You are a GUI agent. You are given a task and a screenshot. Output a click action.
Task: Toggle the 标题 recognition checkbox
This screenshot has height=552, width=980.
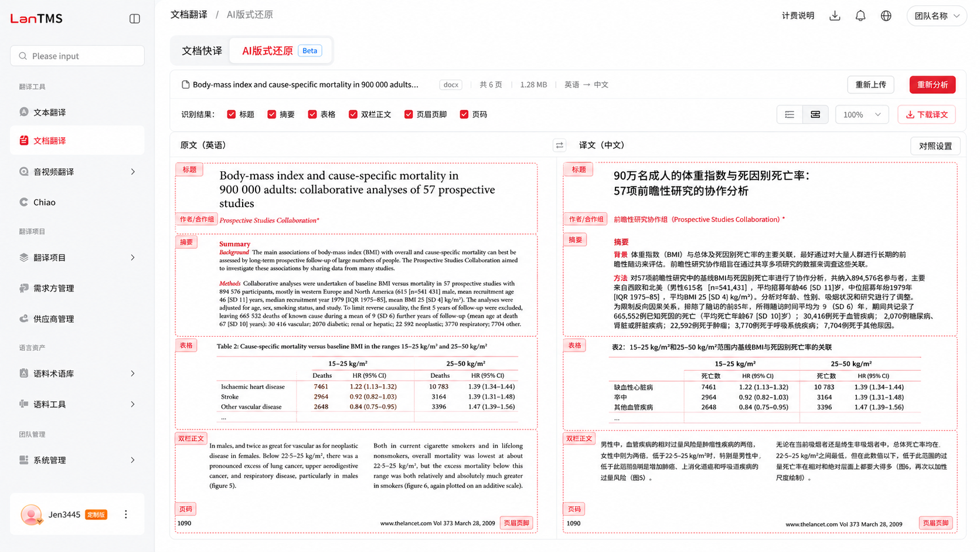pyautogui.click(x=232, y=114)
